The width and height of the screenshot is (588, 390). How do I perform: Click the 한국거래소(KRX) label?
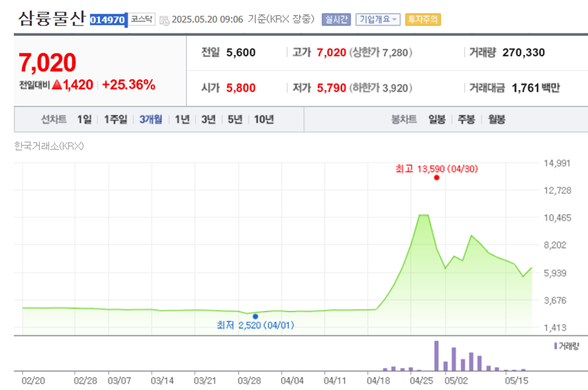49,146
